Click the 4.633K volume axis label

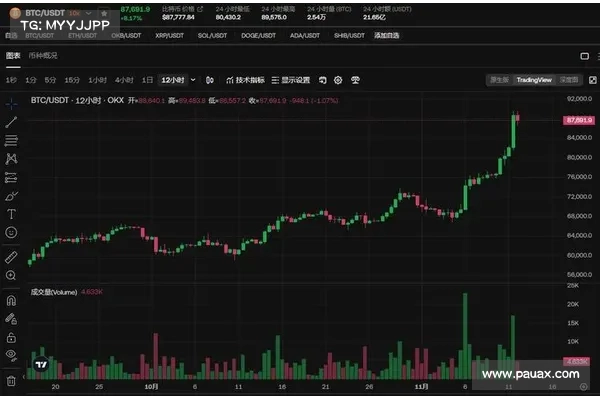pos(577,361)
